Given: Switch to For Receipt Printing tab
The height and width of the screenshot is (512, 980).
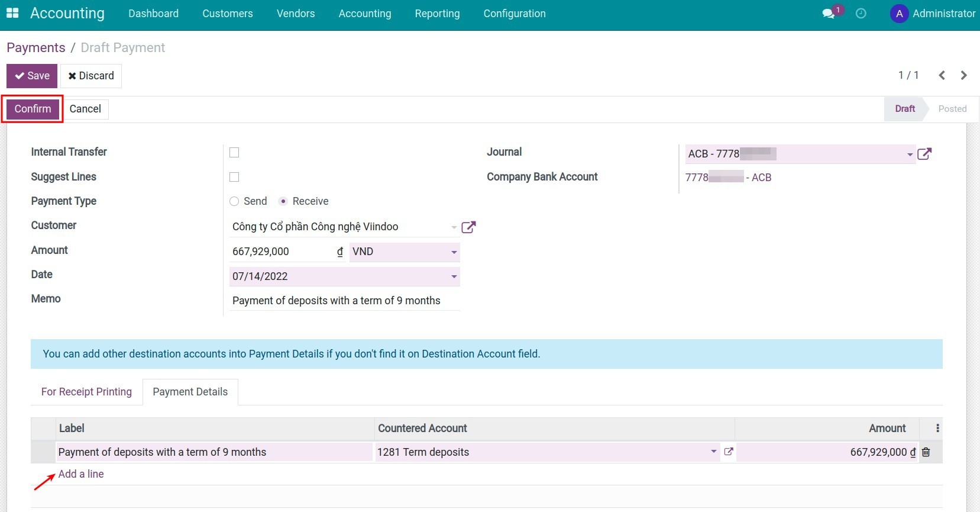Looking at the screenshot, I should point(86,392).
